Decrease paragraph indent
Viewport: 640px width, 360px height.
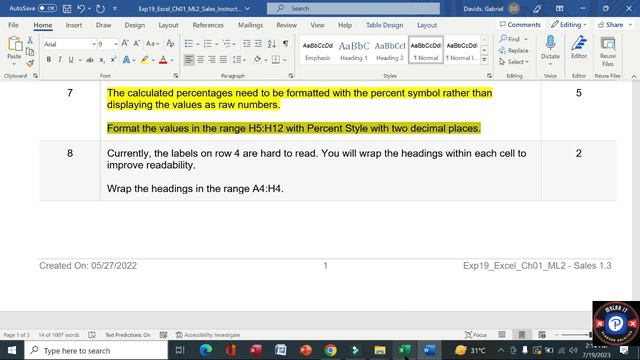247,43
